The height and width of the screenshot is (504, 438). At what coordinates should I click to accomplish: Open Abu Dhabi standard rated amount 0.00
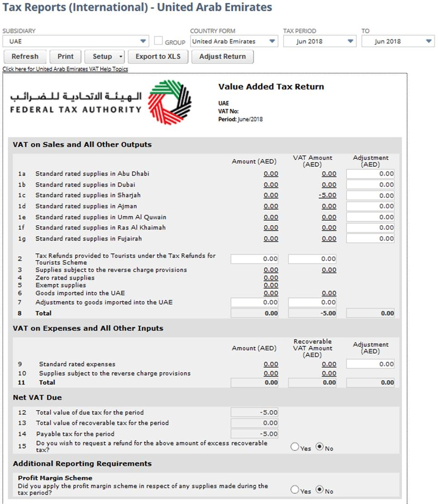click(x=271, y=174)
